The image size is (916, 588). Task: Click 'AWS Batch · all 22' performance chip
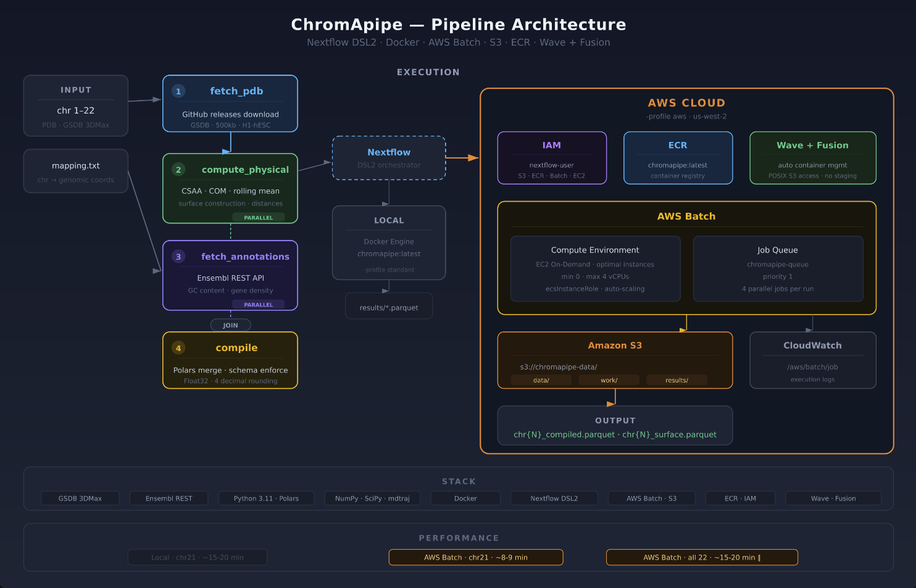[702, 557]
